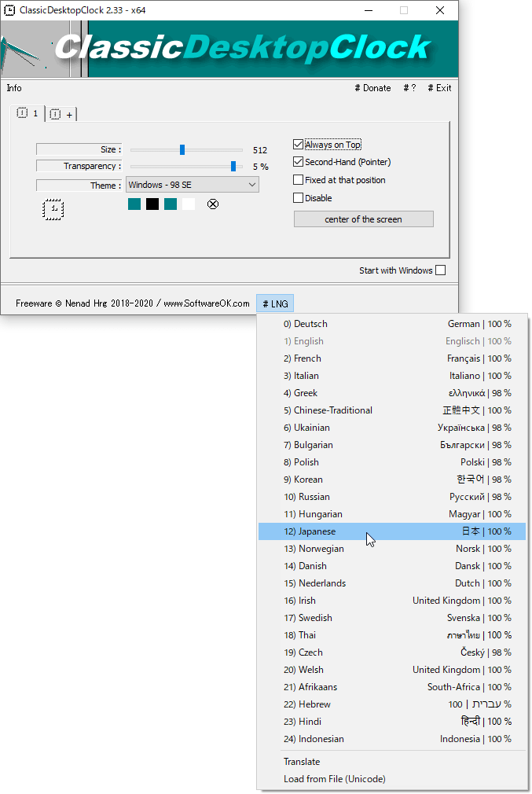Pick the black color swatch
The height and width of the screenshot is (794, 532).
pyautogui.click(x=152, y=204)
